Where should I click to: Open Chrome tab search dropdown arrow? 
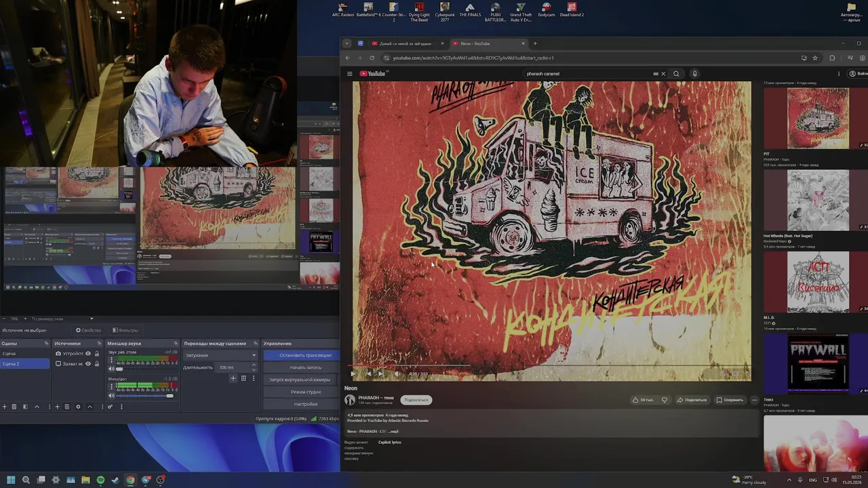(x=347, y=43)
